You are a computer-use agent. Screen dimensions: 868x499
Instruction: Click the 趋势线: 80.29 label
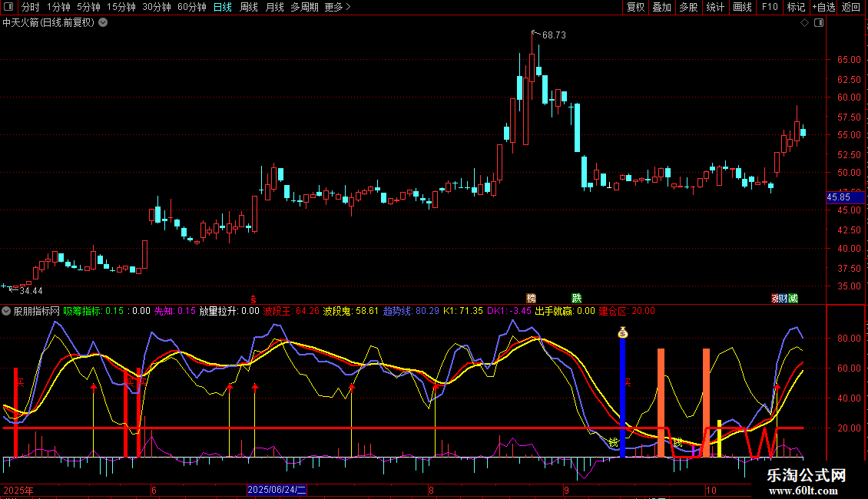(x=411, y=311)
